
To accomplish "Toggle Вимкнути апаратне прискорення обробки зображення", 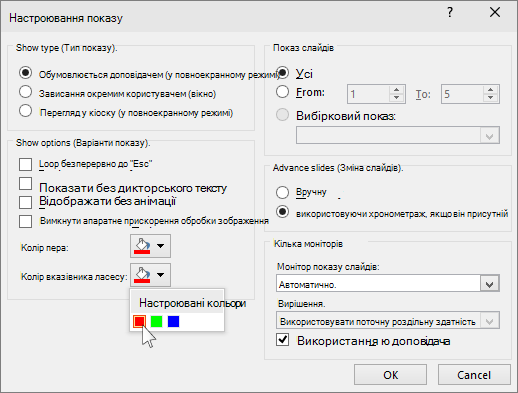I will [x=26, y=221].
